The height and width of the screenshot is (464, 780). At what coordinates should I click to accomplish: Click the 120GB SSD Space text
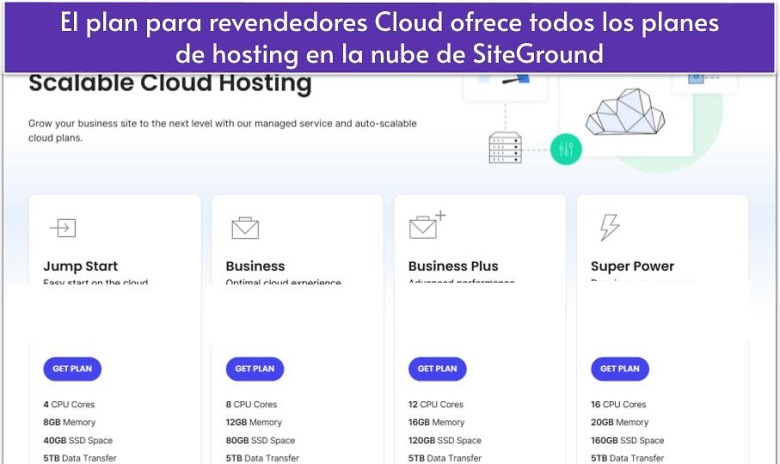tap(445, 440)
